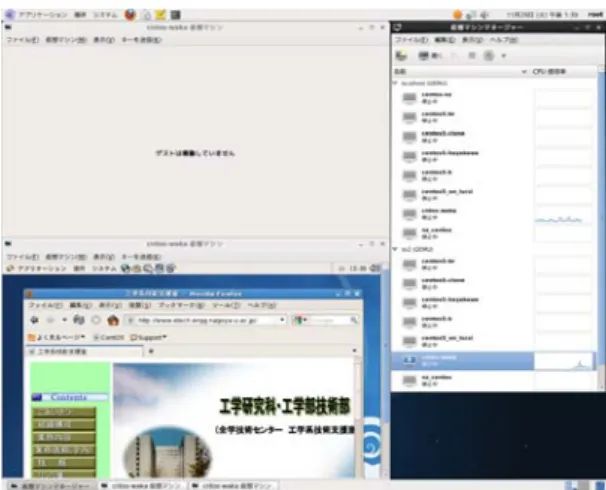Click the Pause toolbar icon in manager
Screen dimensions: 606x490
tap(472, 56)
